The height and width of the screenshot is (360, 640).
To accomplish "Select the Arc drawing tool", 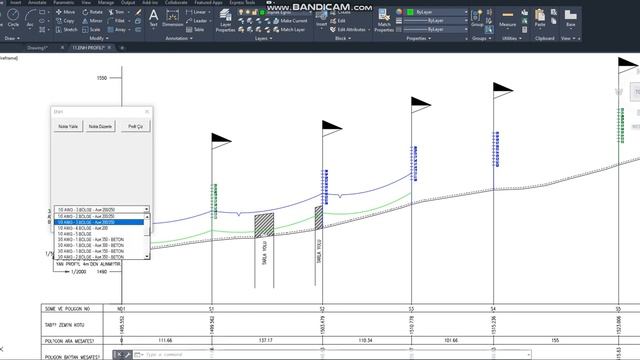I will (x=30, y=18).
